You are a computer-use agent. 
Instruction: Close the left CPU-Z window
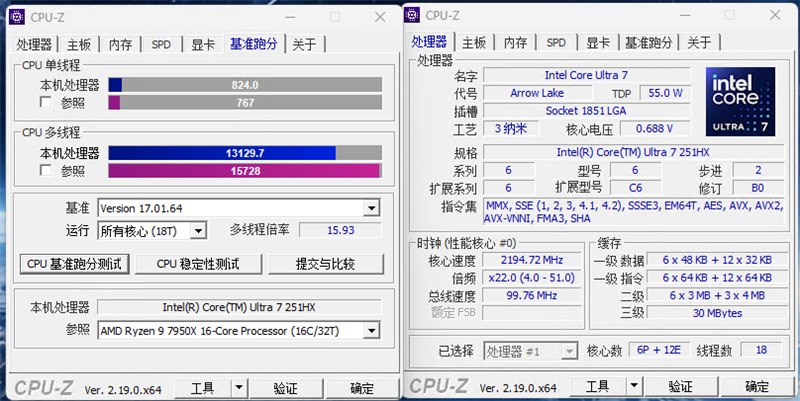click(x=380, y=17)
